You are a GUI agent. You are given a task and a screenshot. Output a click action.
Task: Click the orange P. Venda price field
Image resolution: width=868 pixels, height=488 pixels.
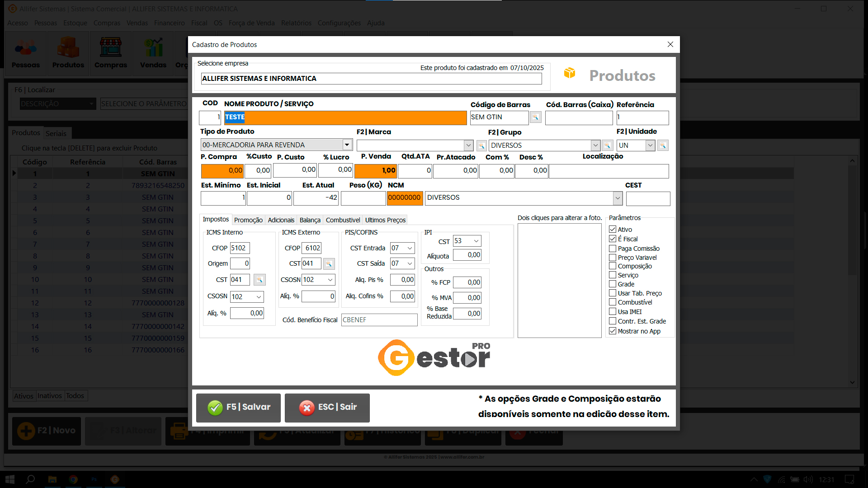(x=375, y=171)
